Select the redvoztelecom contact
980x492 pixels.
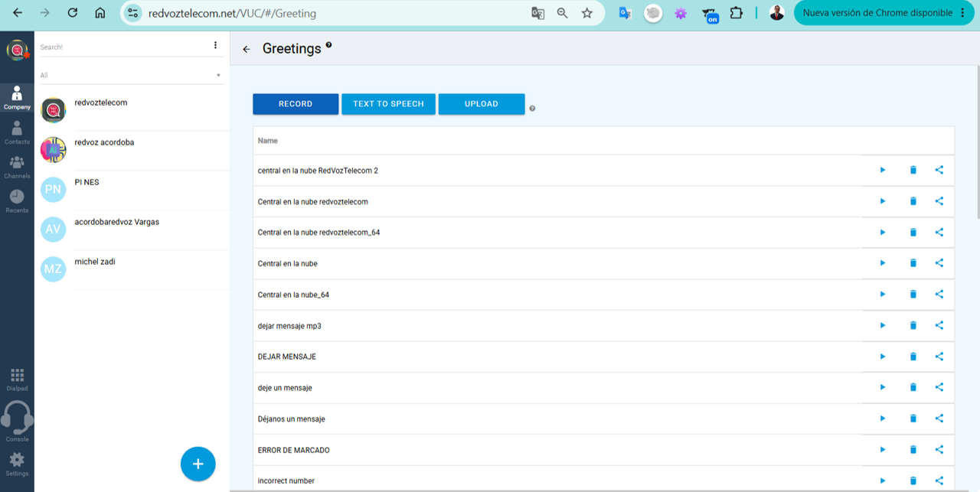pos(132,111)
